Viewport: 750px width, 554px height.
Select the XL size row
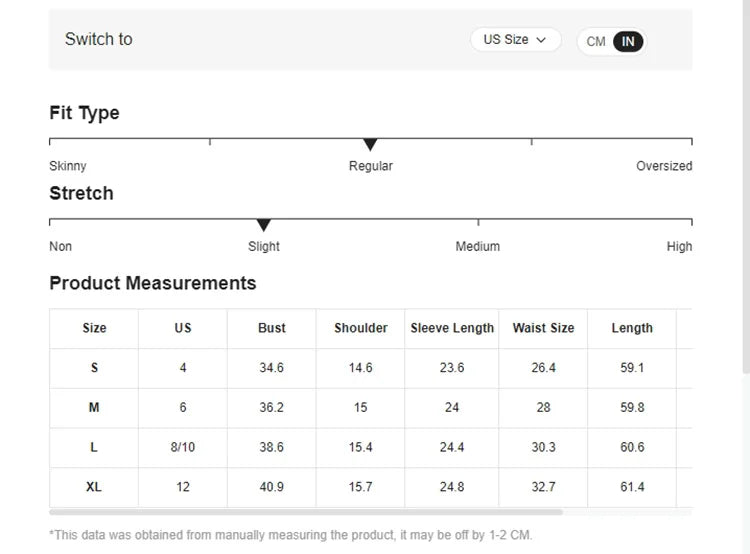tap(94, 487)
